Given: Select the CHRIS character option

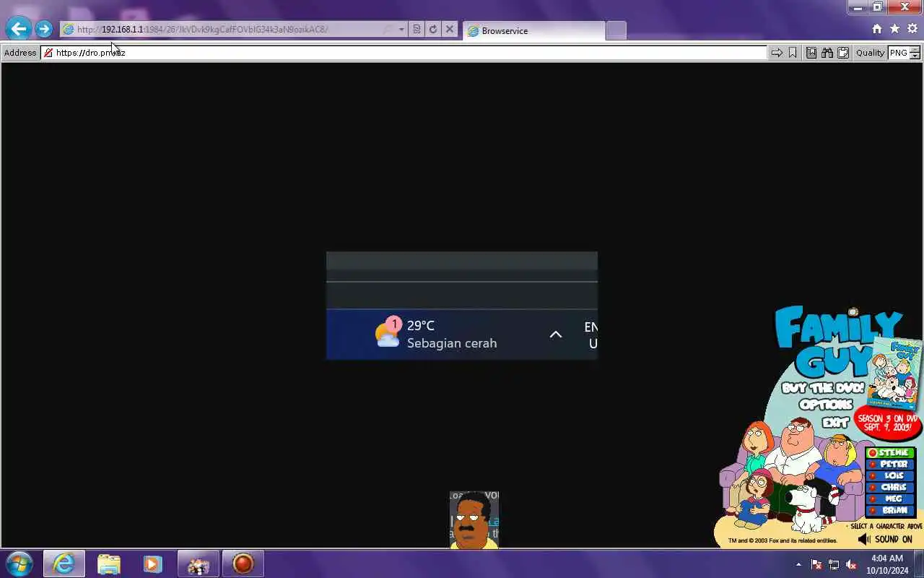Looking at the screenshot, I should [890, 488].
